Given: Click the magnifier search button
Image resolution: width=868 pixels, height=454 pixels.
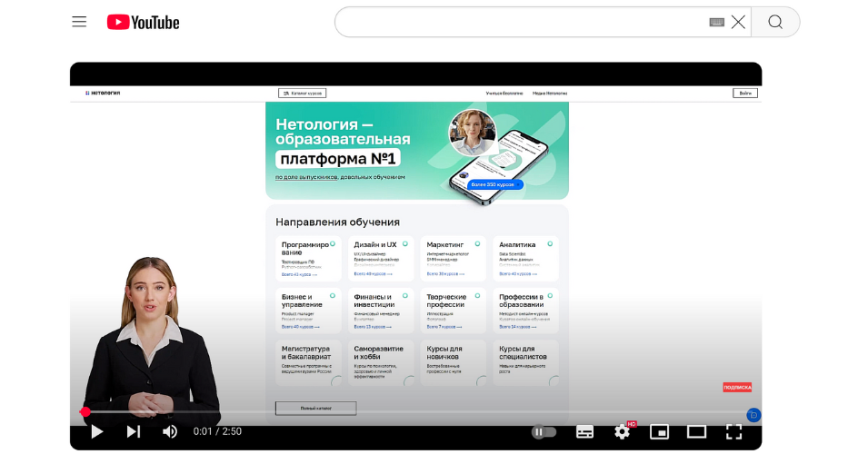Looking at the screenshot, I should [x=775, y=22].
